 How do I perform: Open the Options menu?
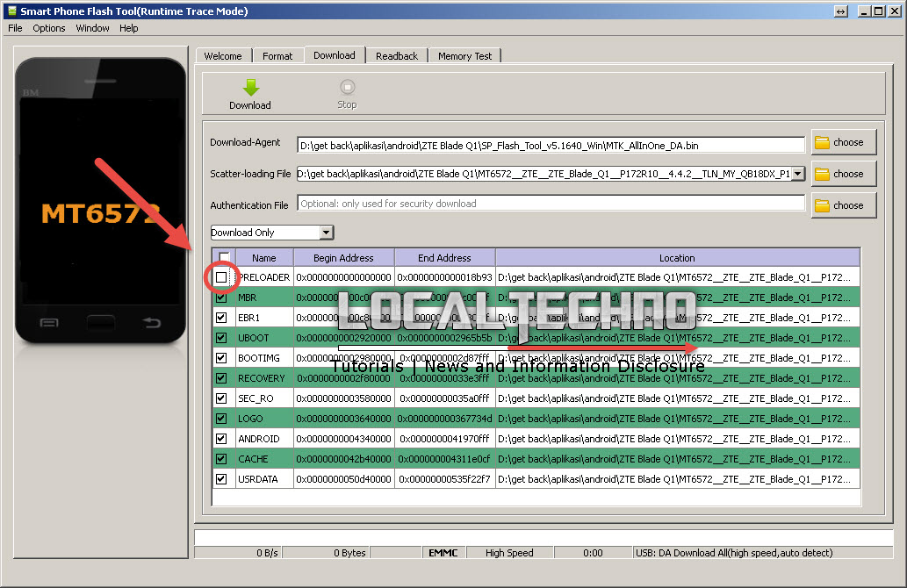tap(48, 27)
